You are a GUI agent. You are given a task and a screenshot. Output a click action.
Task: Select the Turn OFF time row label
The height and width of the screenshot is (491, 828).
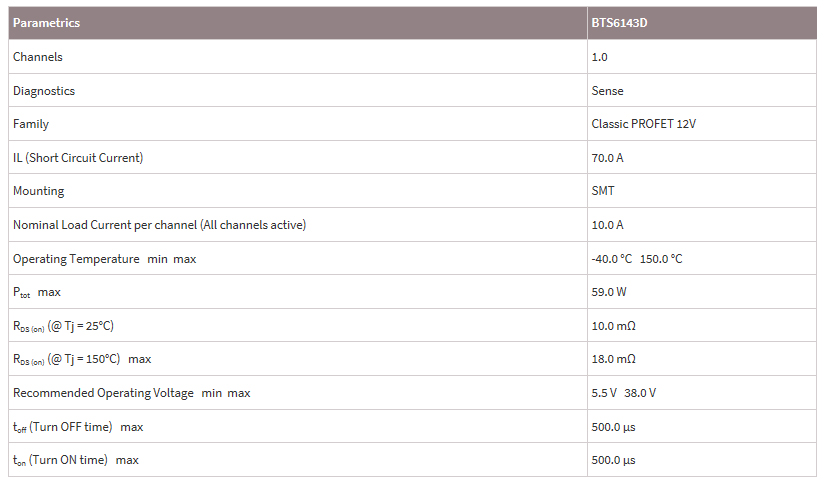pyautogui.click(x=70, y=427)
